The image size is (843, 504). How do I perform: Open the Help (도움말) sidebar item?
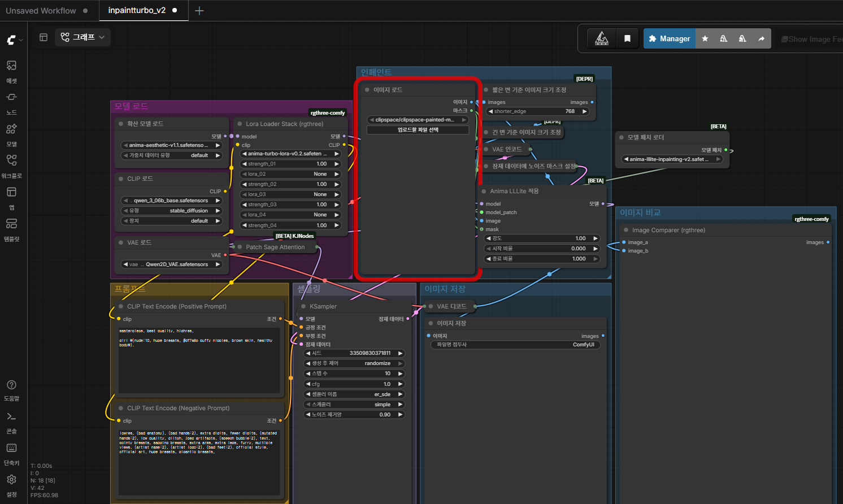[x=11, y=390]
